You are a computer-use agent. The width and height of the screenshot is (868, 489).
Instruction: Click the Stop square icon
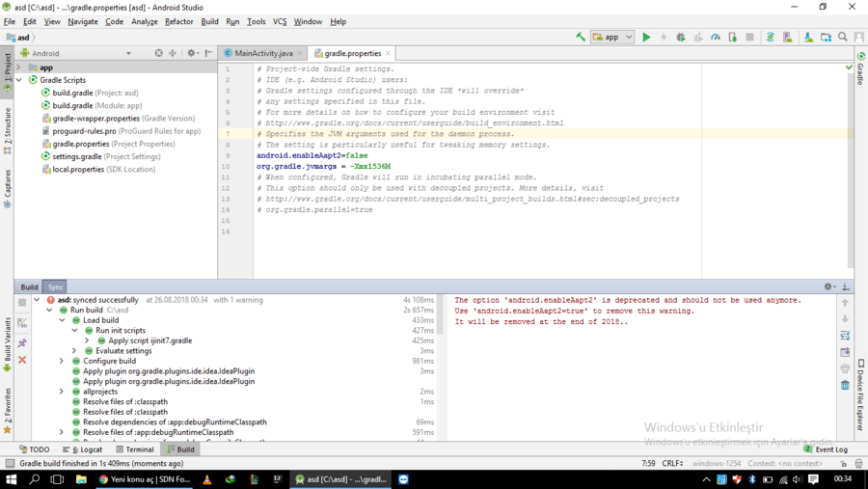point(749,37)
